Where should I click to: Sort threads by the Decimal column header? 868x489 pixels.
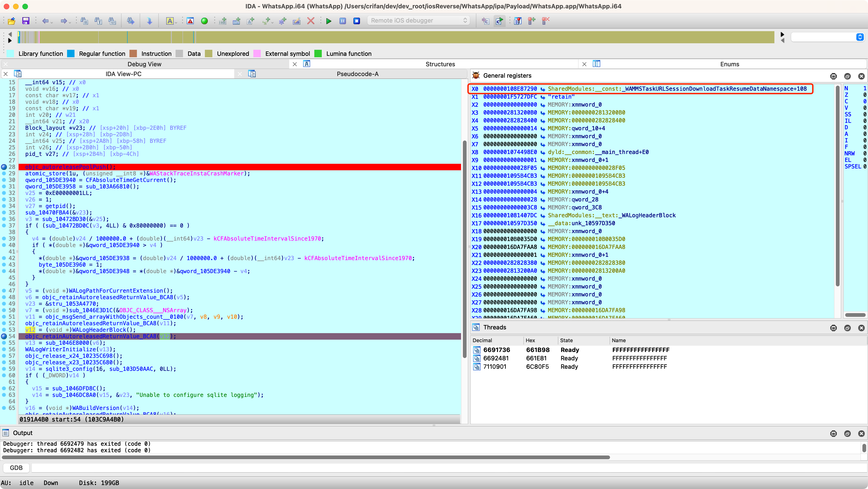pos(497,341)
